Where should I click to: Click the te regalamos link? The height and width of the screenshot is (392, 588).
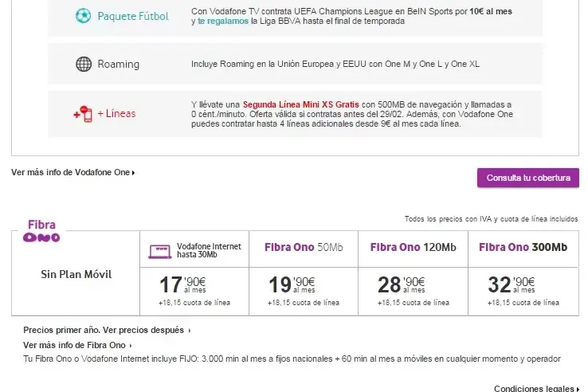(x=222, y=22)
